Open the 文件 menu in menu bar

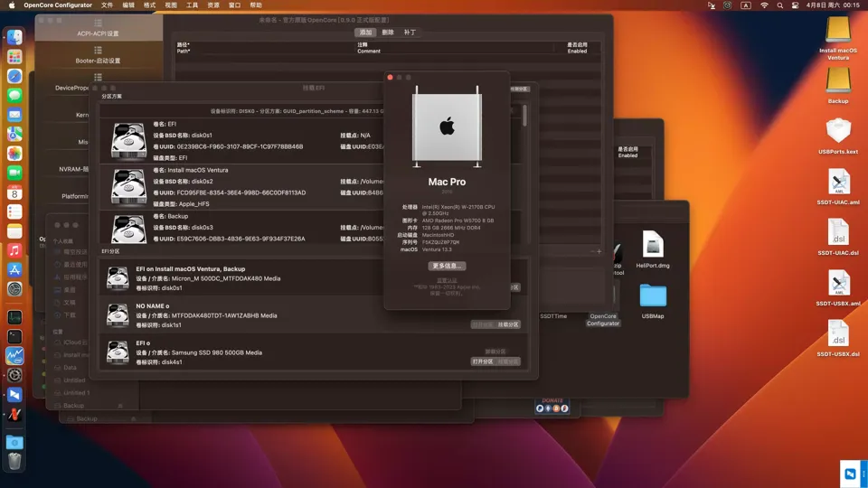point(107,5)
